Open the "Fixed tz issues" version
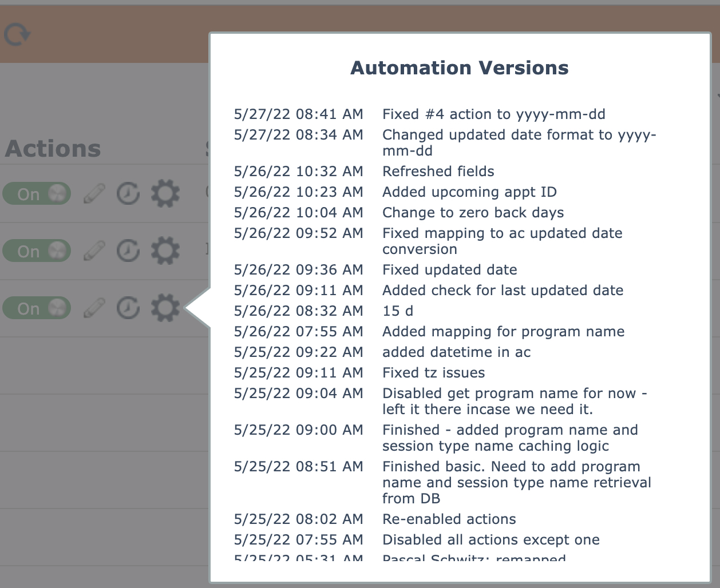This screenshot has width=720, height=588. click(x=433, y=373)
